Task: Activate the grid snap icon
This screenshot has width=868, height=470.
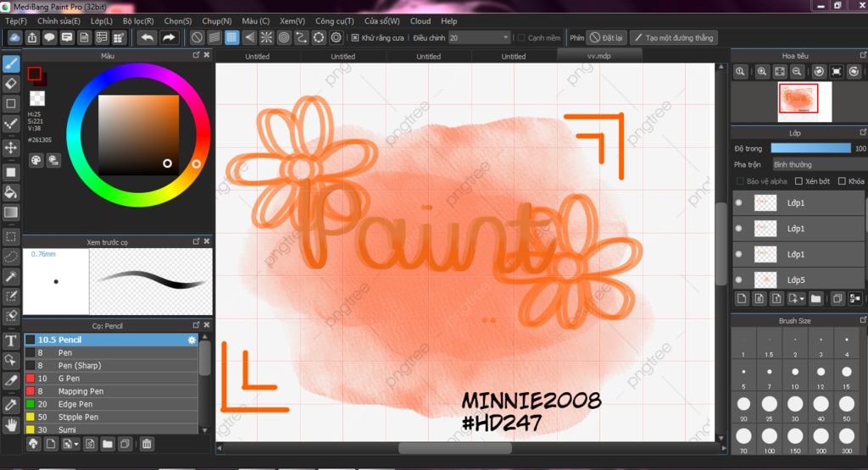Action: 231,37
